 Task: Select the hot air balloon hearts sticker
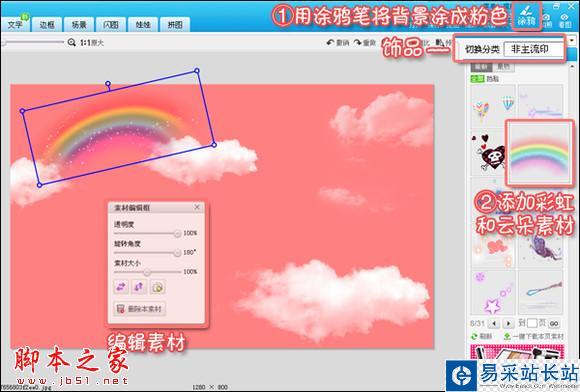pyautogui.click(x=493, y=106)
